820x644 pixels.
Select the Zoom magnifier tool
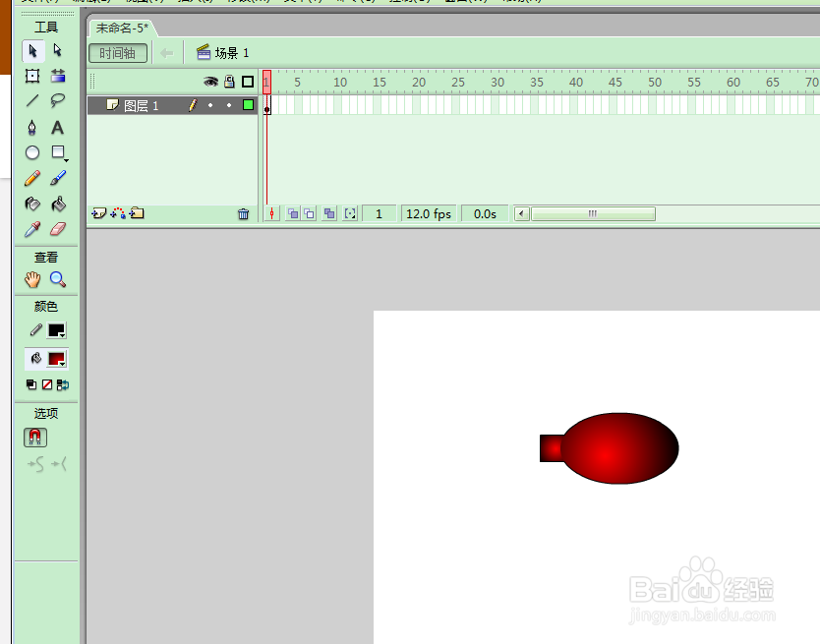tap(58, 279)
